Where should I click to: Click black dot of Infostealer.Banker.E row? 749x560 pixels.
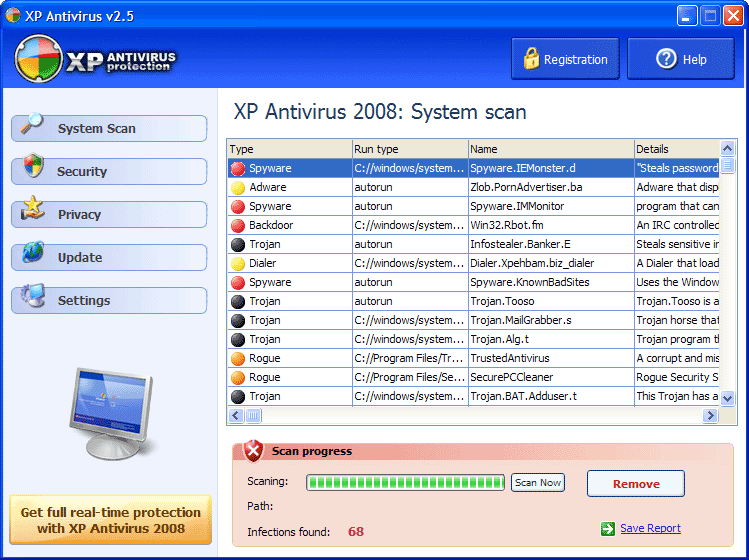coord(238,245)
